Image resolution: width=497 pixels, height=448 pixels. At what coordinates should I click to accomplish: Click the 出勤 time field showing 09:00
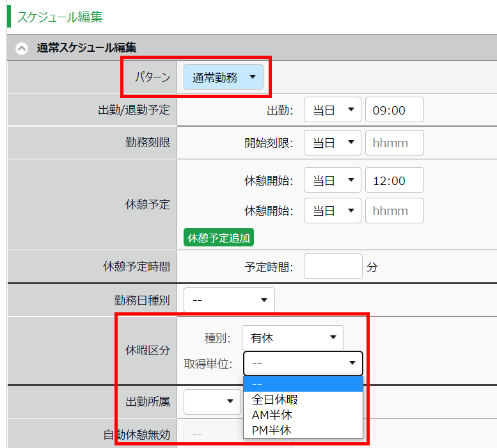pos(394,110)
